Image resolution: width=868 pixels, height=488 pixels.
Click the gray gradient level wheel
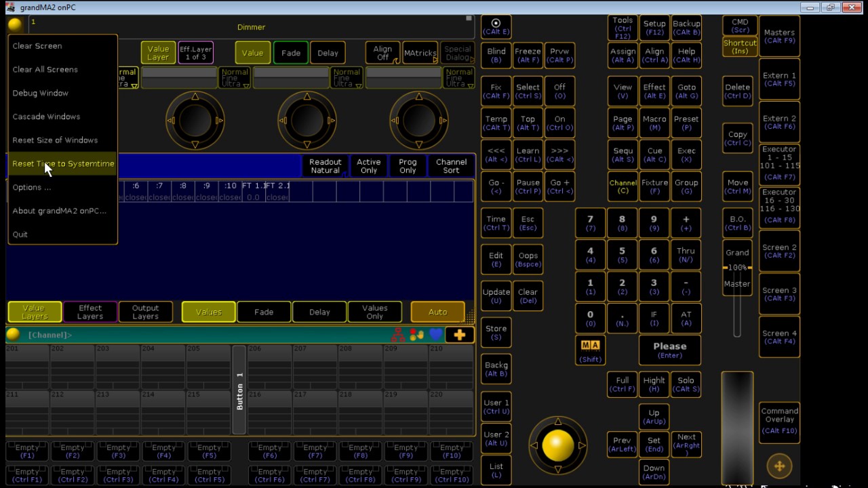click(x=737, y=427)
